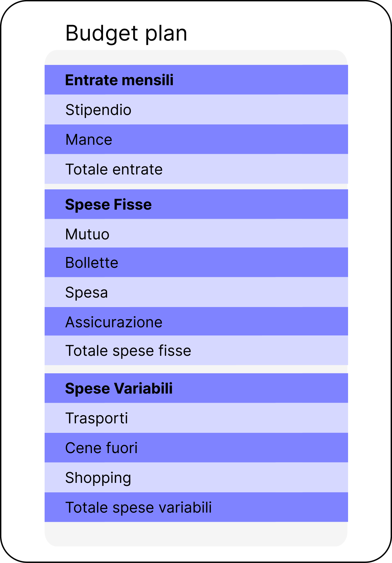Viewport: 392px width, 563px height.
Task: Click gap between Totale spese fisse and Spese Variabili
Action: tap(196, 369)
